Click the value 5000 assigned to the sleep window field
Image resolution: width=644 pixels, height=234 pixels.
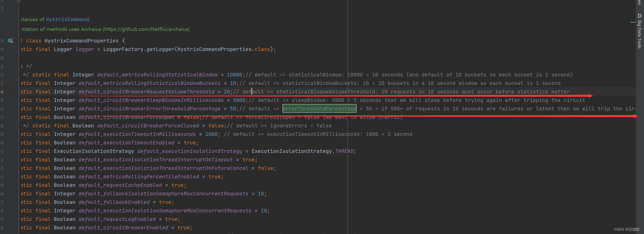click(x=239, y=100)
